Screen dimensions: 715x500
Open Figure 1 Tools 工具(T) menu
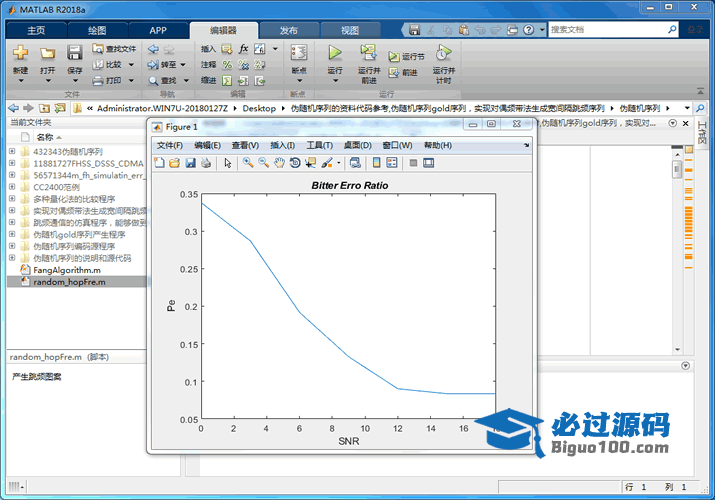click(x=320, y=145)
